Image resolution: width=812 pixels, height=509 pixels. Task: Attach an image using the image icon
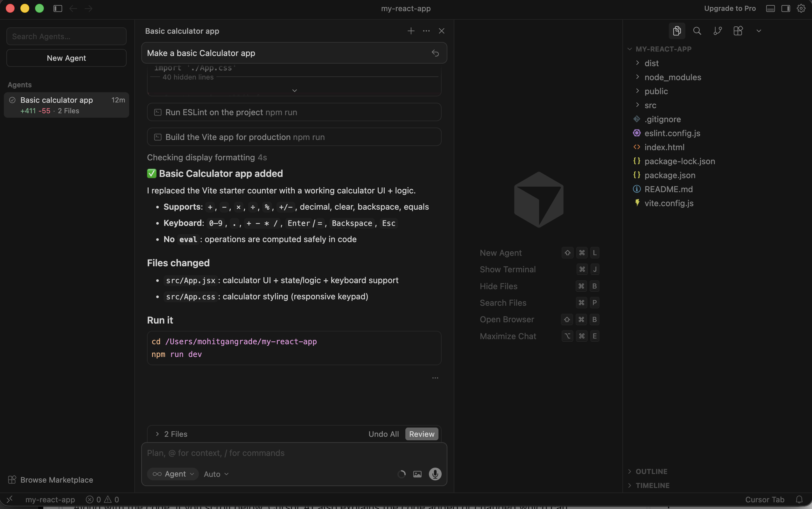(417, 474)
